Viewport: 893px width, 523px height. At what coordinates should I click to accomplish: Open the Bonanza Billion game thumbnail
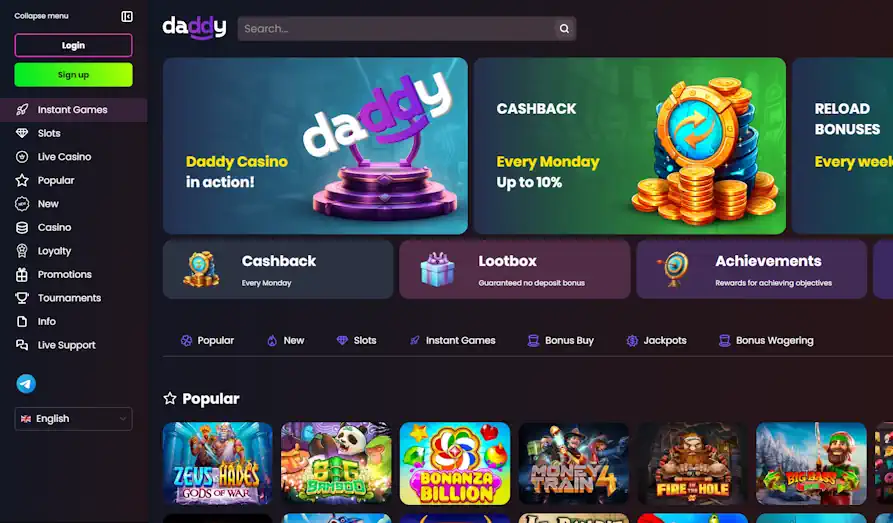pos(455,463)
